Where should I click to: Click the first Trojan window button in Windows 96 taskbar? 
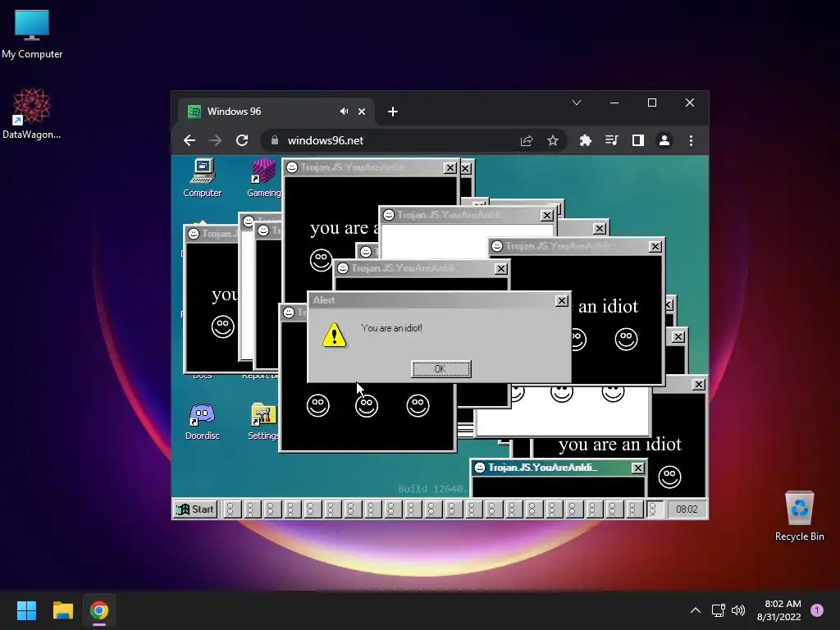tap(231, 509)
